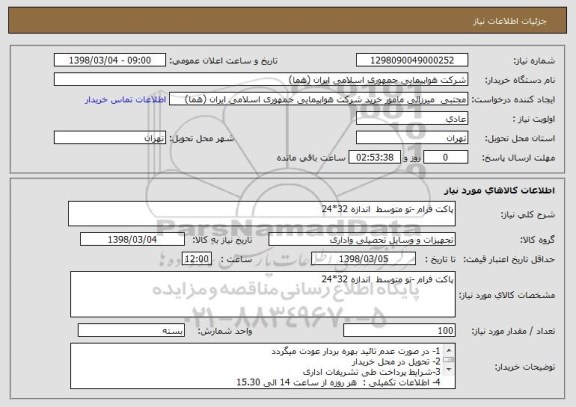
Task: Click the label 'مهلت ارسال پاسخ:'
Action: coord(518,158)
